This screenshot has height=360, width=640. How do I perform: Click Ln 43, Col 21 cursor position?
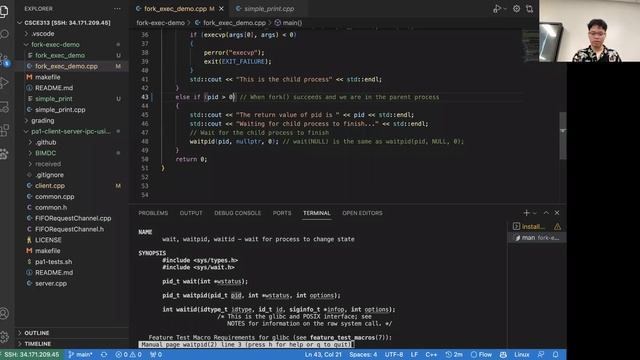click(x=323, y=355)
